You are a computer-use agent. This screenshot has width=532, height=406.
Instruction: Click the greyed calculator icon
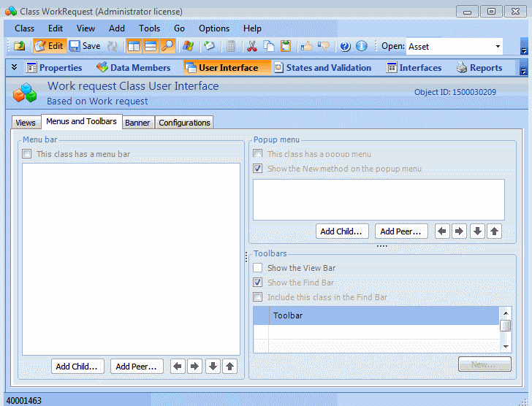pyautogui.click(x=231, y=46)
